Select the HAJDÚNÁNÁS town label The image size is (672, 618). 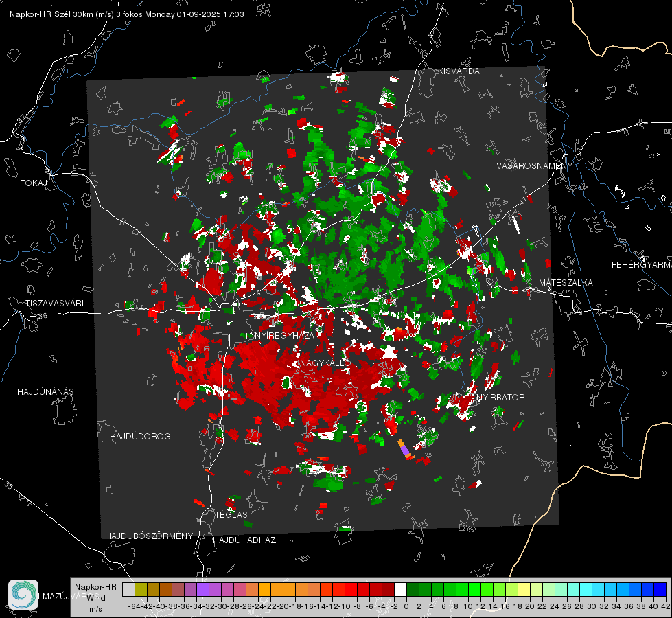coord(45,392)
